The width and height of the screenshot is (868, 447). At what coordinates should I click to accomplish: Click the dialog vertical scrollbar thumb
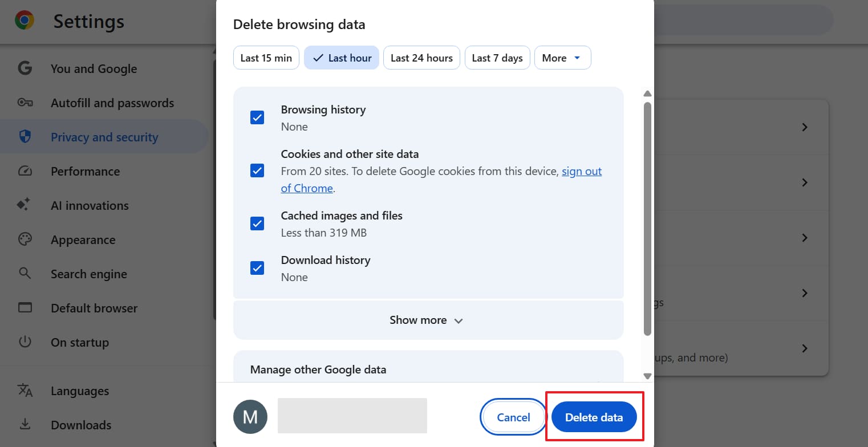pos(647,218)
